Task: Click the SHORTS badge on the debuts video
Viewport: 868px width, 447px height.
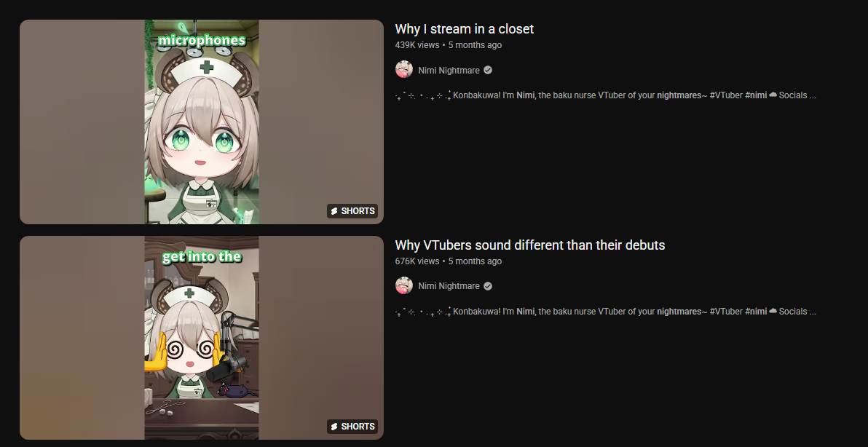Action: [x=352, y=427]
